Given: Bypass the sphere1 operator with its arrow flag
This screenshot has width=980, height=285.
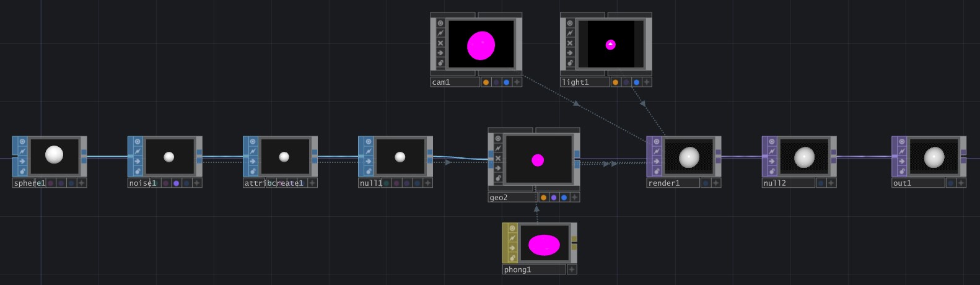Looking at the screenshot, I should 22,161.
